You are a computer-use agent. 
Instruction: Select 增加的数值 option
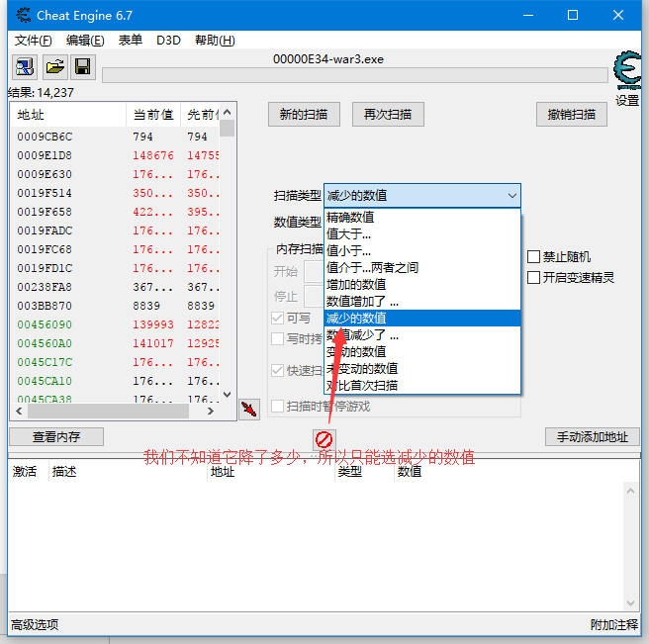click(422, 284)
